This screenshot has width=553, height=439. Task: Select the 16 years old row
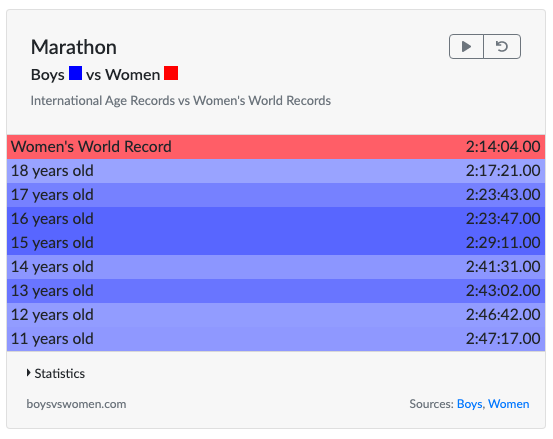[276, 219]
